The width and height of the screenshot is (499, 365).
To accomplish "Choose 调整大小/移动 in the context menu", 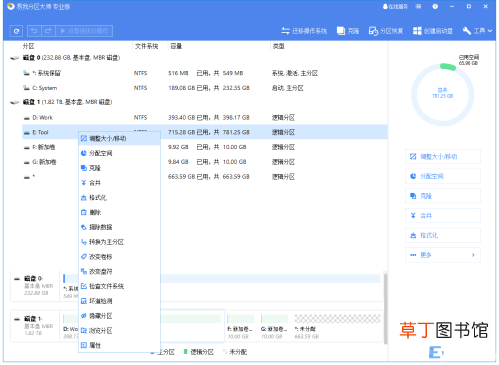I will tap(119, 138).
